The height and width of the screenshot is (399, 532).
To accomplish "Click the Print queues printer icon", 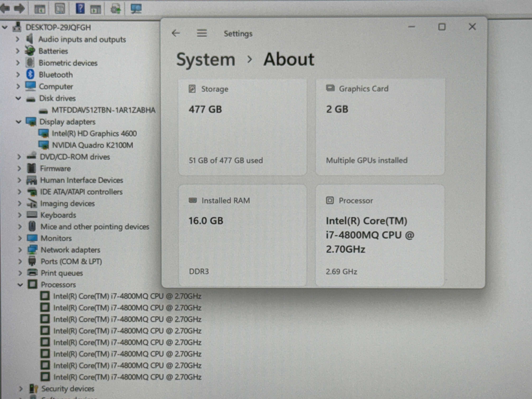I will tap(32, 273).
